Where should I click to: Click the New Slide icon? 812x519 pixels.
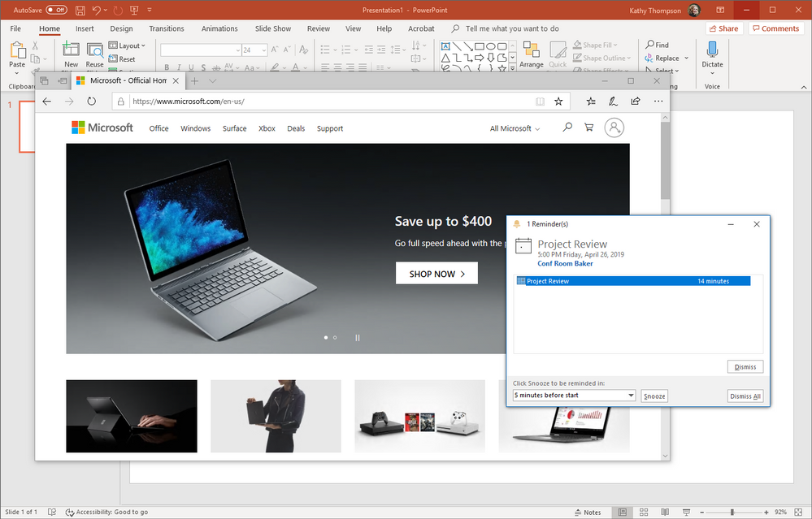71,50
